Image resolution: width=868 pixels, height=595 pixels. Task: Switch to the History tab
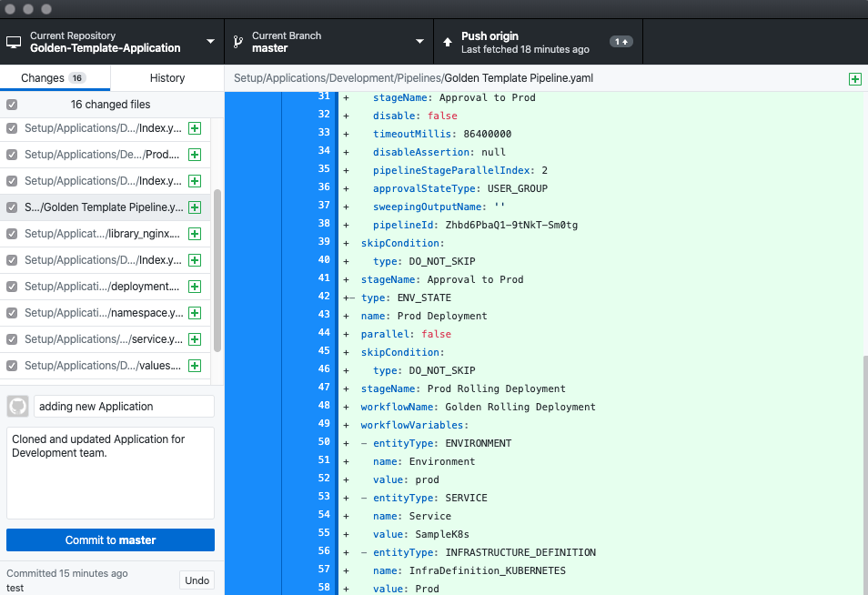tap(167, 78)
